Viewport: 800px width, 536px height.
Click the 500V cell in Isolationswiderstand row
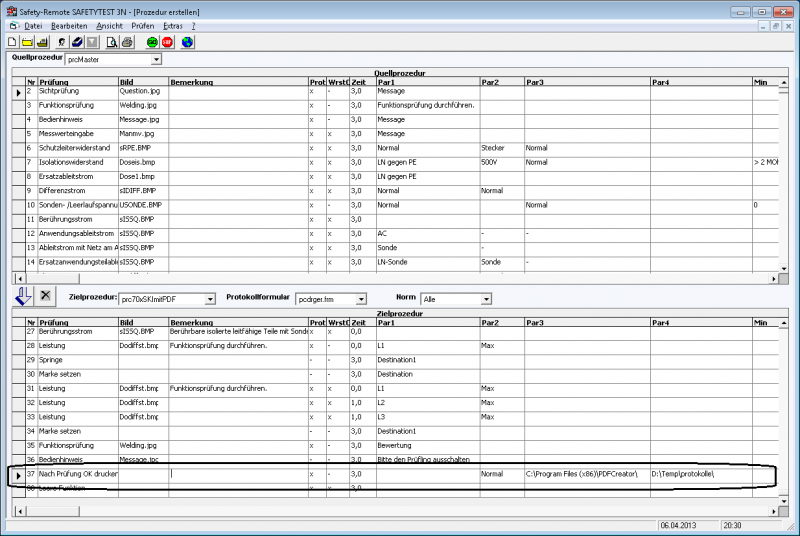tap(502, 162)
